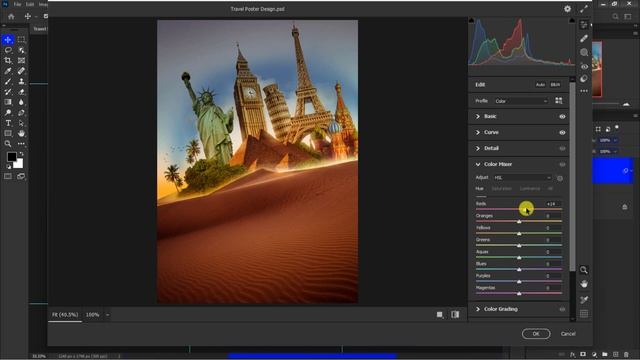Open more image settings (three dots)
This screenshot has height=360, width=640.
584,91
